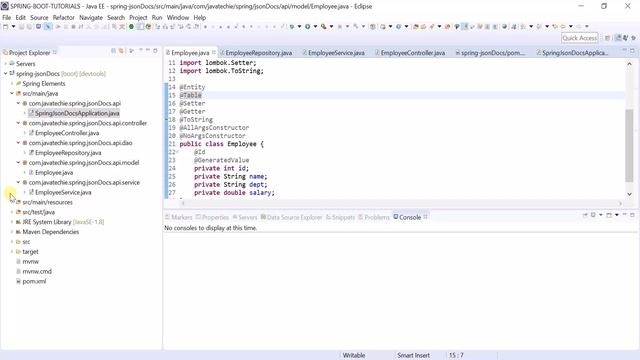The width and height of the screenshot is (640, 360).
Task: Minimize the Console panel
Action: point(624,214)
